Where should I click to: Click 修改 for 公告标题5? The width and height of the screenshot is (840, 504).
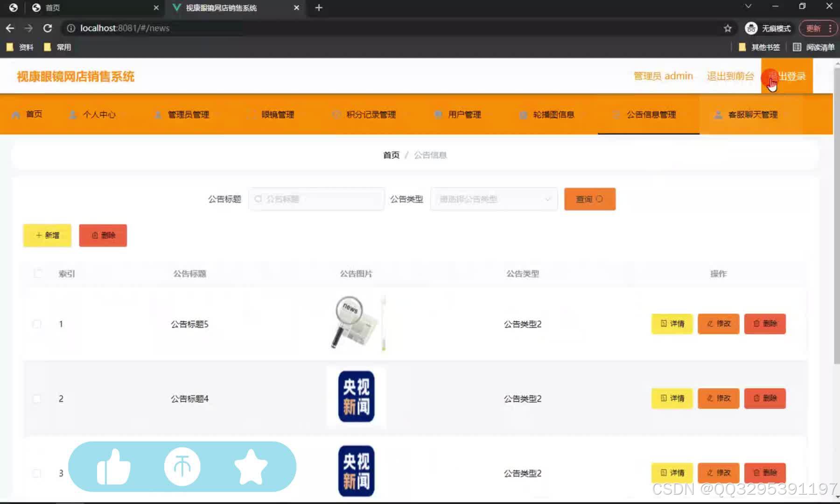(x=719, y=324)
